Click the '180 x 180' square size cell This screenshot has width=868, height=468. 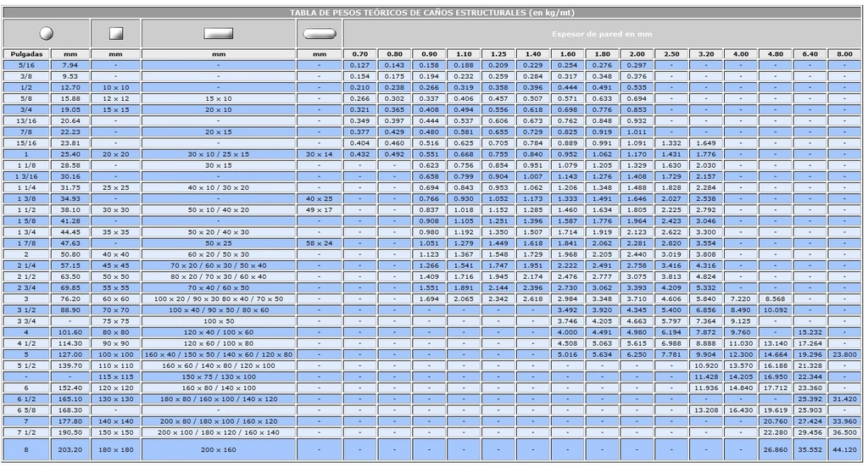pos(117,449)
